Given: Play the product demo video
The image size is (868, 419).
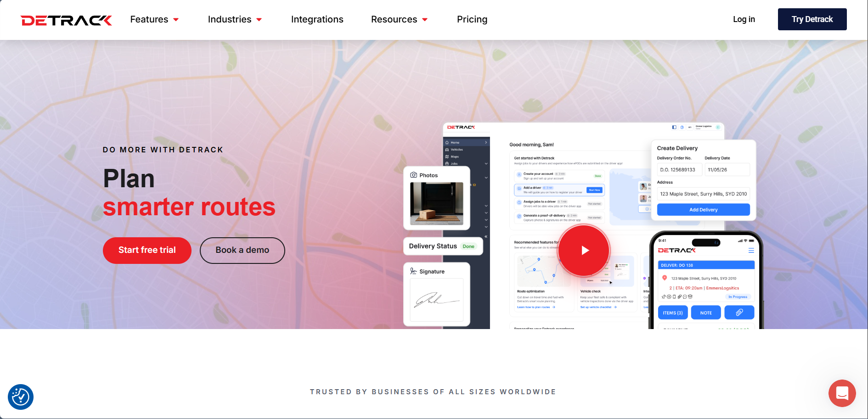Looking at the screenshot, I should click(584, 250).
